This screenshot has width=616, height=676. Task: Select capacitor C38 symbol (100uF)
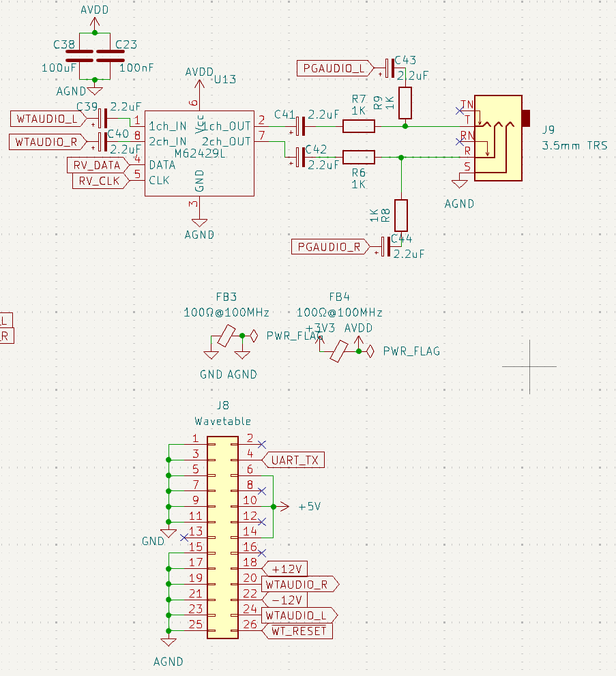point(80,56)
